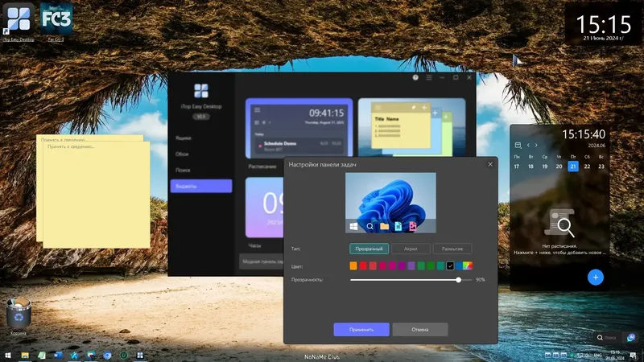Click the Применить button
The width and height of the screenshot is (644, 362).
point(361,330)
